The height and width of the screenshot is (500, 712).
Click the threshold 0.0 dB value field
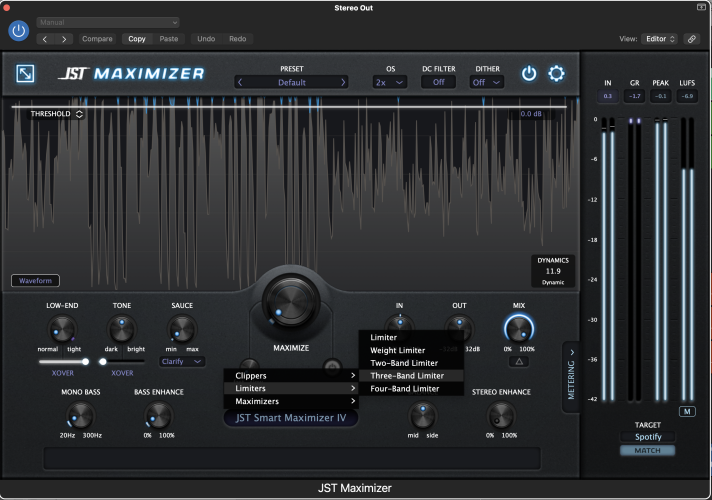(x=531, y=114)
